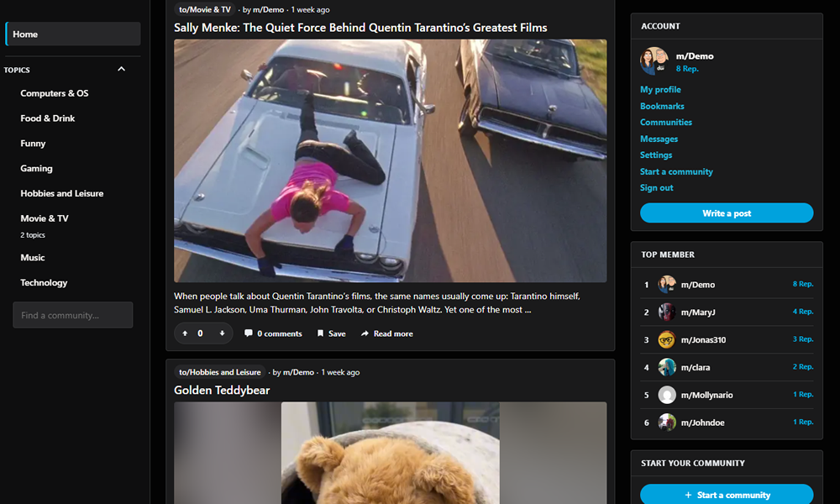Open the Golden Teddybear post title
840x504 pixels.
point(222,390)
